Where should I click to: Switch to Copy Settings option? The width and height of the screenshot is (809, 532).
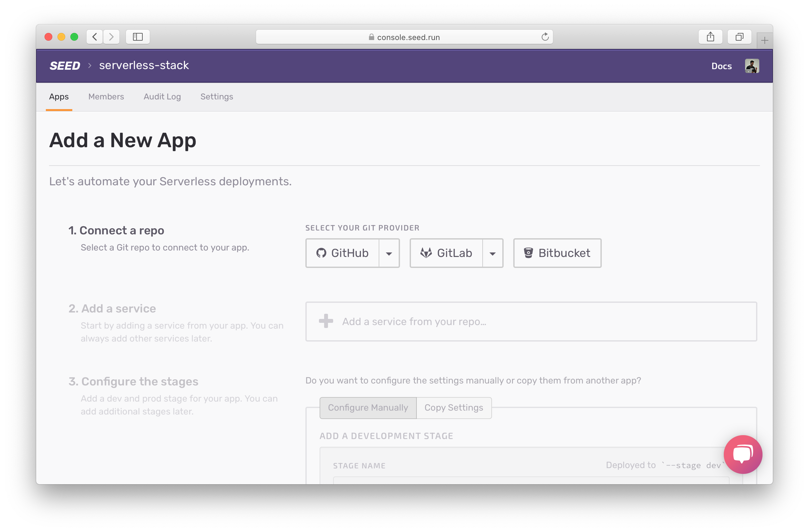click(x=454, y=408)
